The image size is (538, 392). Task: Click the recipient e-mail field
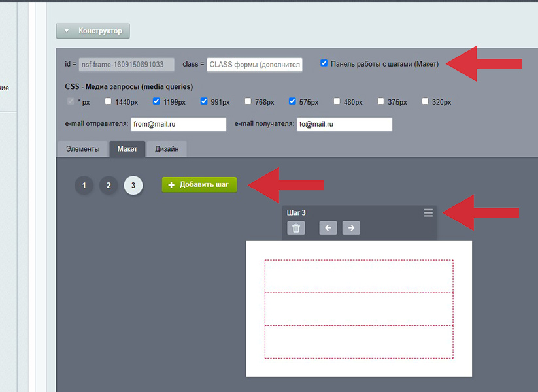point(344,125)
